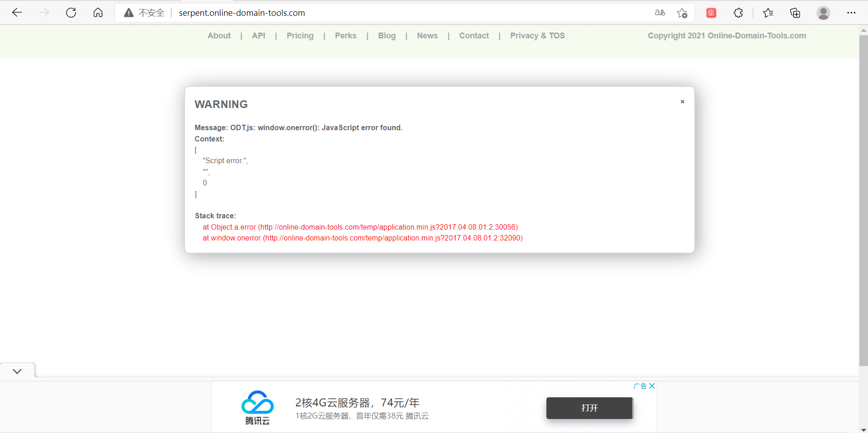868x433 pixels.
Task: Open the Perks page link
Action: pyautogui.click(x=346, y=36)
